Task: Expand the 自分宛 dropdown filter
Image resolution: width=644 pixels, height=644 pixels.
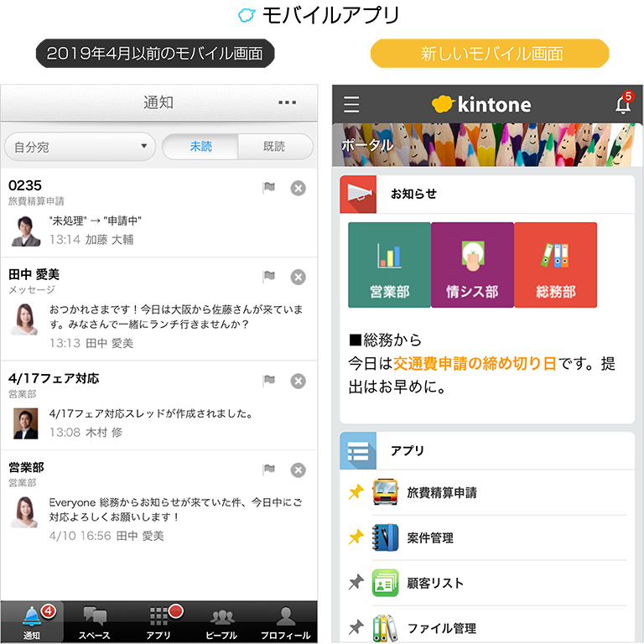Action: [80, 147]
